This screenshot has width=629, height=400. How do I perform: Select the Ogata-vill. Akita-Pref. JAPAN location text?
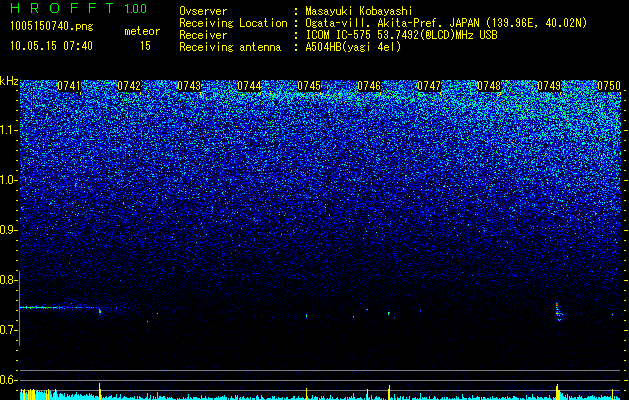coord(446,23)
